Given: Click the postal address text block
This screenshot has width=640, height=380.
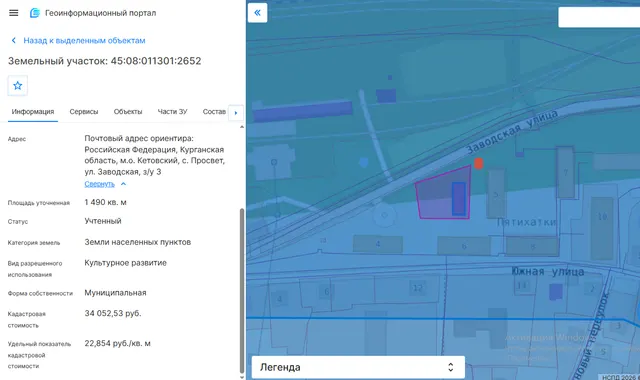Looking at the screenshot, I should tap(155, 155).
